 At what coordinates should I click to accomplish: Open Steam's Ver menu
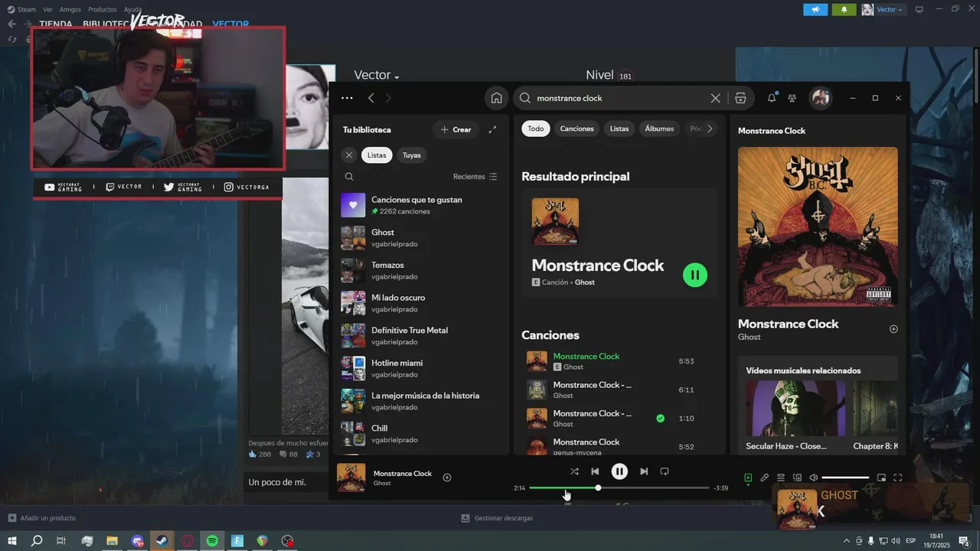(x=48, y=9)
